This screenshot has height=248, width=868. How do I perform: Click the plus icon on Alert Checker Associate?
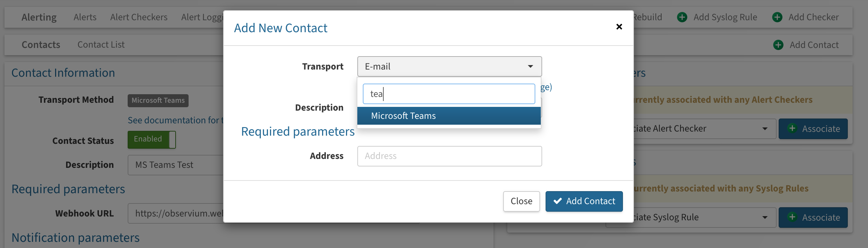coord(792,128)
